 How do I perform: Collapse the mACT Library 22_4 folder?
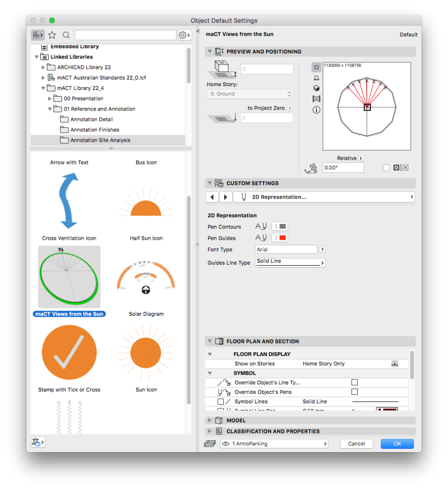43,88
